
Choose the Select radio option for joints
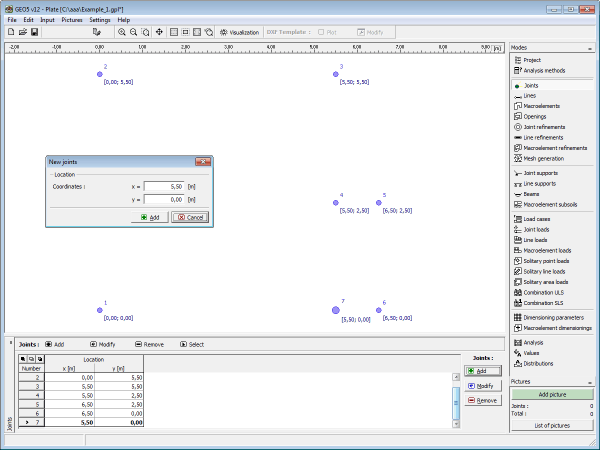(191, 344)
